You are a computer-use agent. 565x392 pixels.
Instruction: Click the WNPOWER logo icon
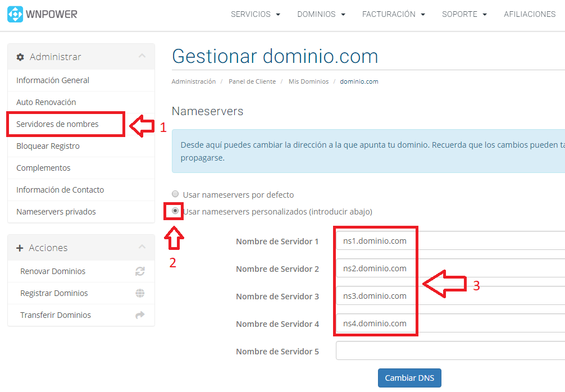pyautogui.click(x=15, y=14)
